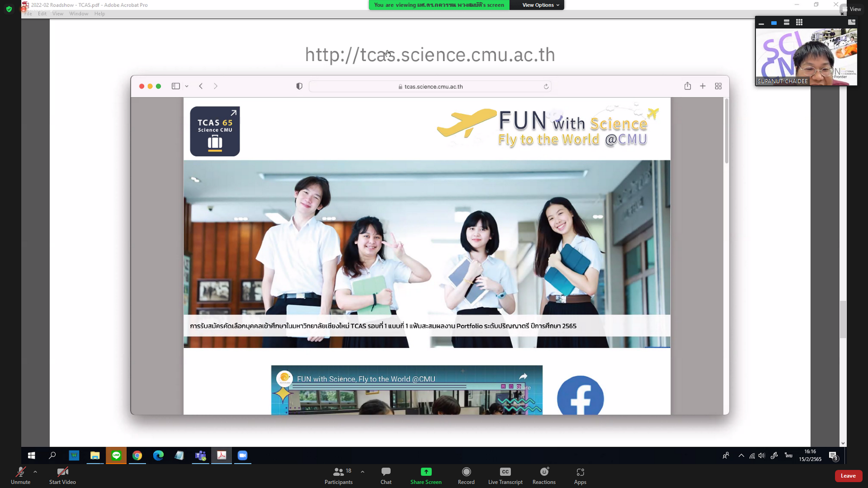868x488 pixels.
Task: Expand audio options arrow beside Unmute
Action: pyautogui.click(x=35, y=471)
